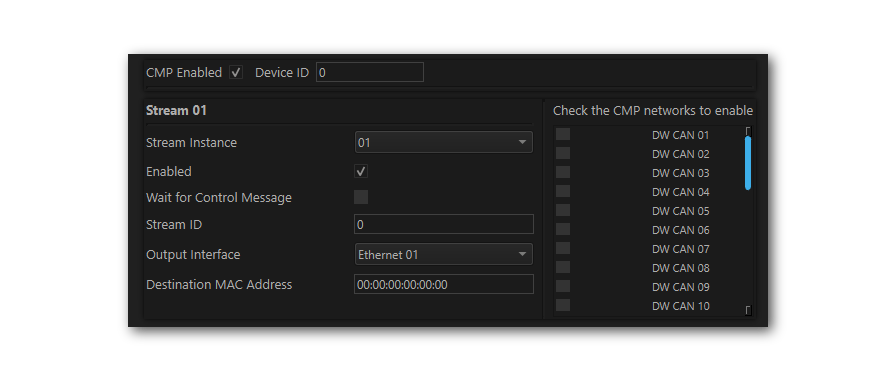Image resolution: width=896 pixels, height=381 pixels.
Task: Check the DW CAN 01 network
Action: [x=563, y=134]
